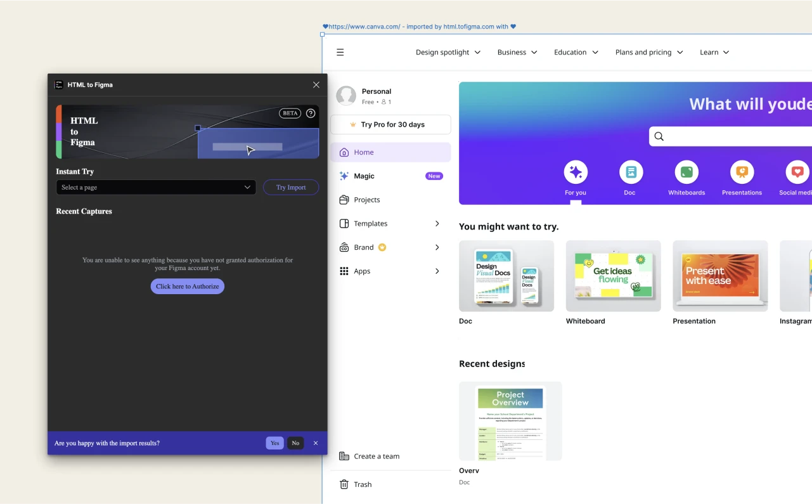Click the HTML to Figma banner image
The width and height of the screenshot is (812, 504).
tap(188, 132)
